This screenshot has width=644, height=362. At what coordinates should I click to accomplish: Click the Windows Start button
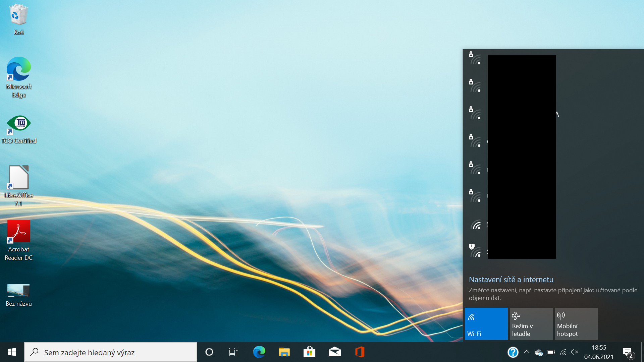pyautogui.click(x=12, y=352)
